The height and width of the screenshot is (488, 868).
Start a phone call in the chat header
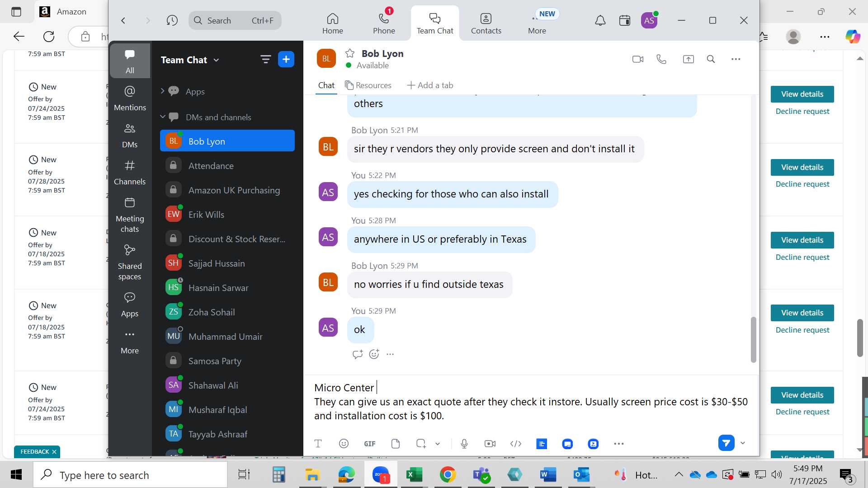[661, 59]
